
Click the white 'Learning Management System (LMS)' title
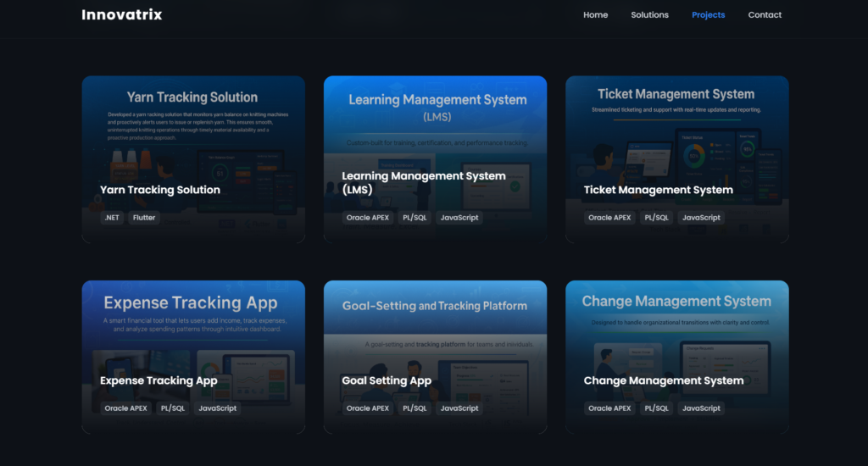tap(424, 183)
